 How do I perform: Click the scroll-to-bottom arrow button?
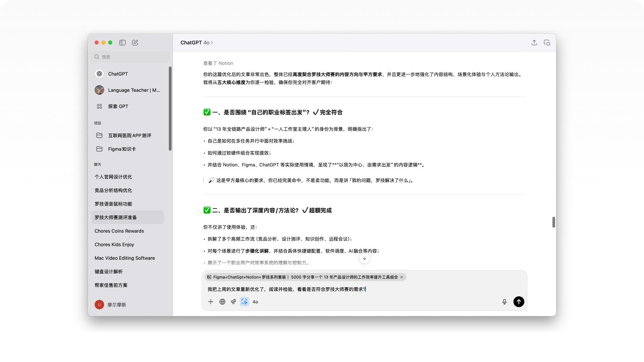point(365,258)
